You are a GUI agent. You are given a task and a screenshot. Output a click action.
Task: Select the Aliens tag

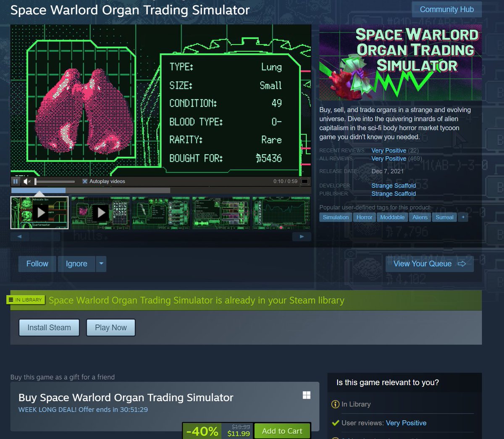tap(420, 217)
